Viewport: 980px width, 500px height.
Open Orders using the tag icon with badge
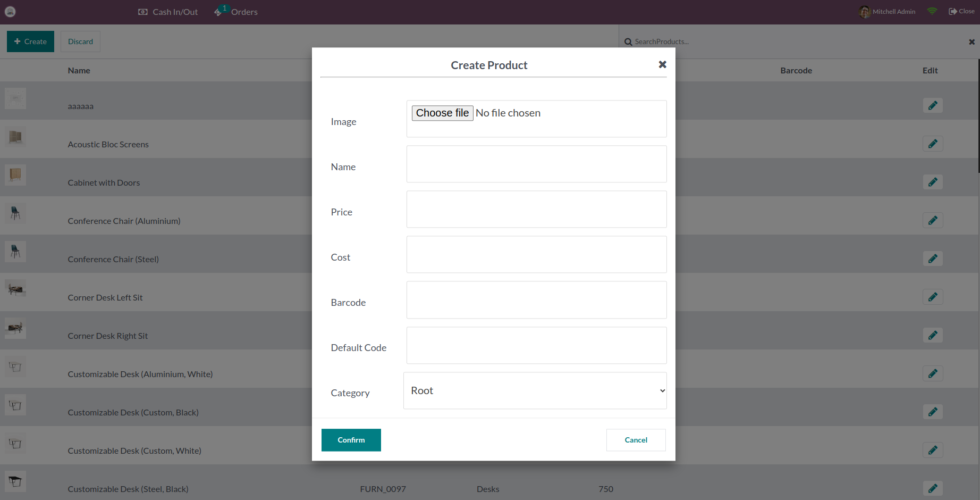(x=219, y=11)
